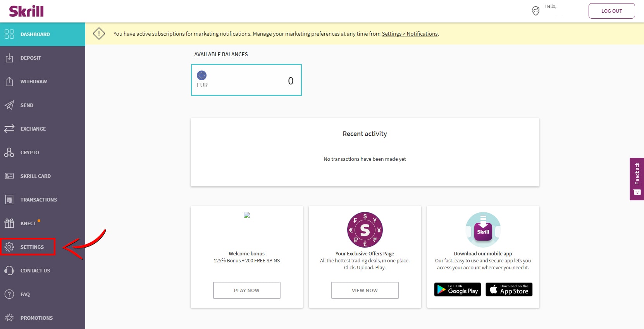Click the View Now button
Screen dimensions: 644x329
[365, 290]
